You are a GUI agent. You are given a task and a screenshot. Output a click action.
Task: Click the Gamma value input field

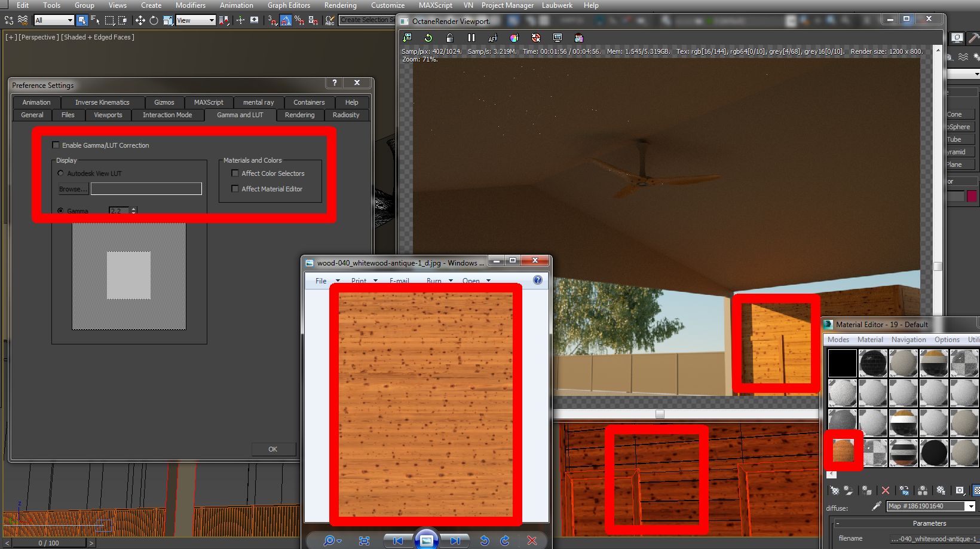click(x=119, y=211)
